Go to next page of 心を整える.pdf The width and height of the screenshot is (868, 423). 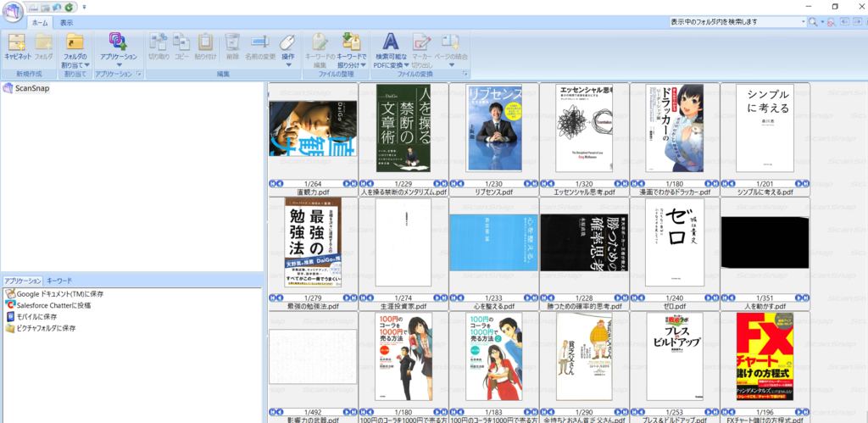(x=527, y=298)
